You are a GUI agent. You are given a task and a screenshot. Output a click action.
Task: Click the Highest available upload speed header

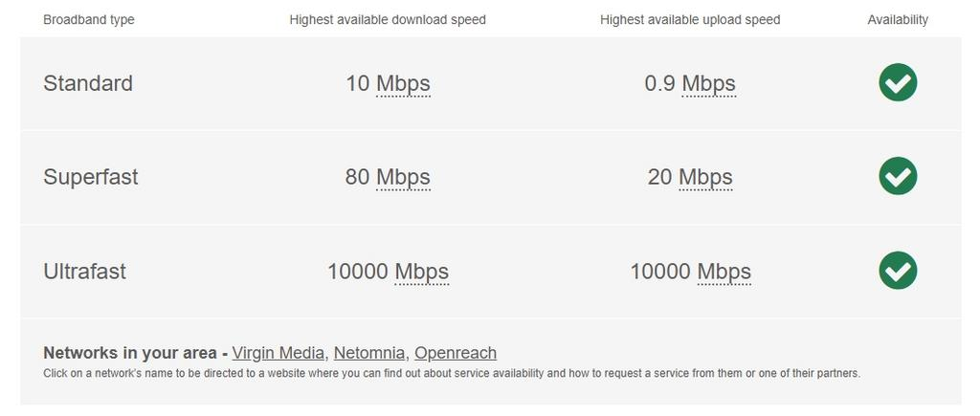690,19
